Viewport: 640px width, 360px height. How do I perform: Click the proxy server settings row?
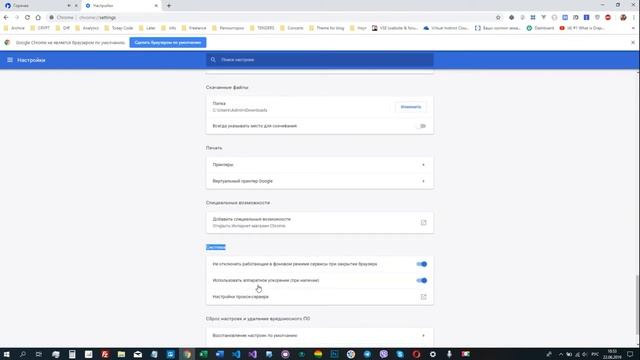pos(320,297)
